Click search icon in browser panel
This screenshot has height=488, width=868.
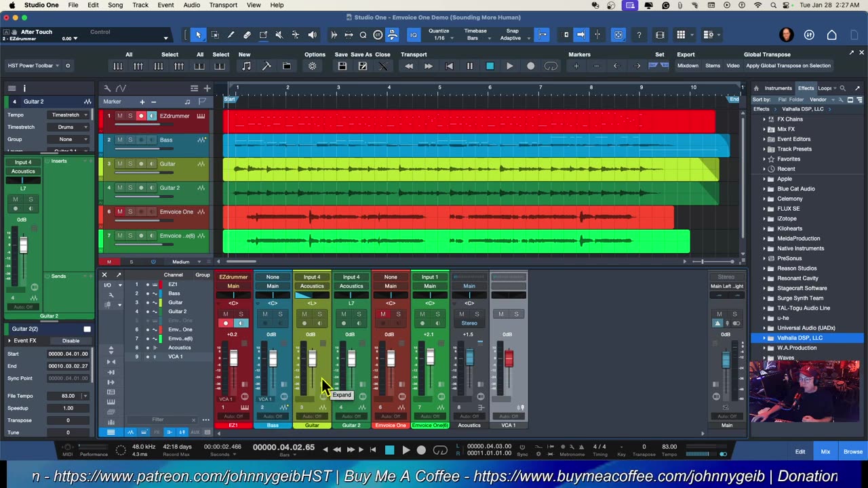[843, 88]
